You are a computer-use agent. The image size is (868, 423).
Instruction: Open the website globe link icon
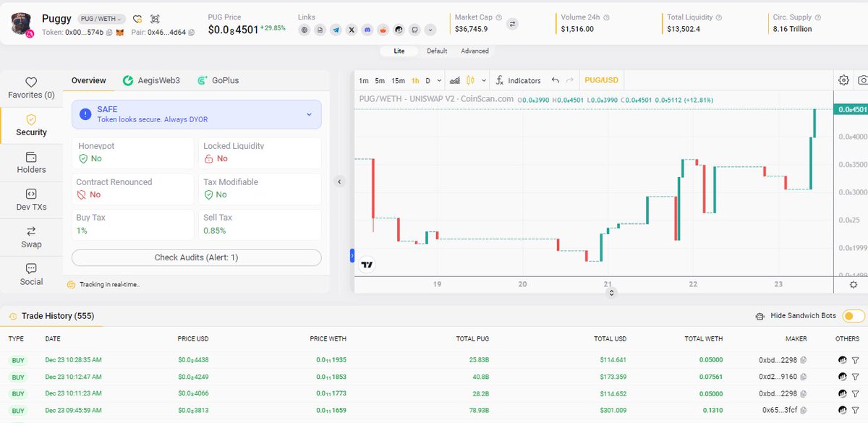point(305,30)
